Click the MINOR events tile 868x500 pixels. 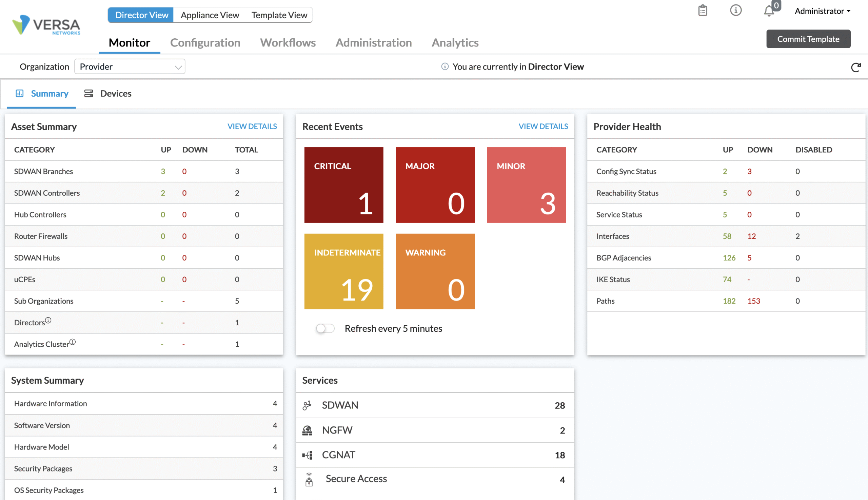(526, 185)
